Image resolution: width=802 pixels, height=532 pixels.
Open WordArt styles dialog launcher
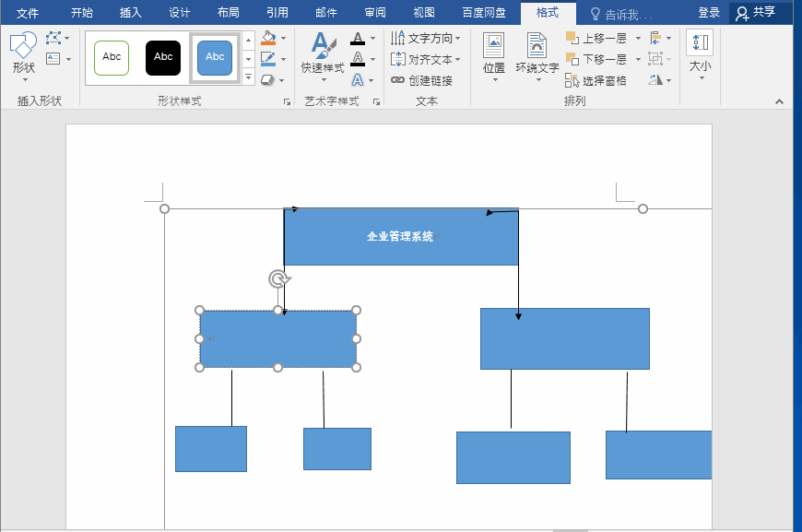(376, 101)
